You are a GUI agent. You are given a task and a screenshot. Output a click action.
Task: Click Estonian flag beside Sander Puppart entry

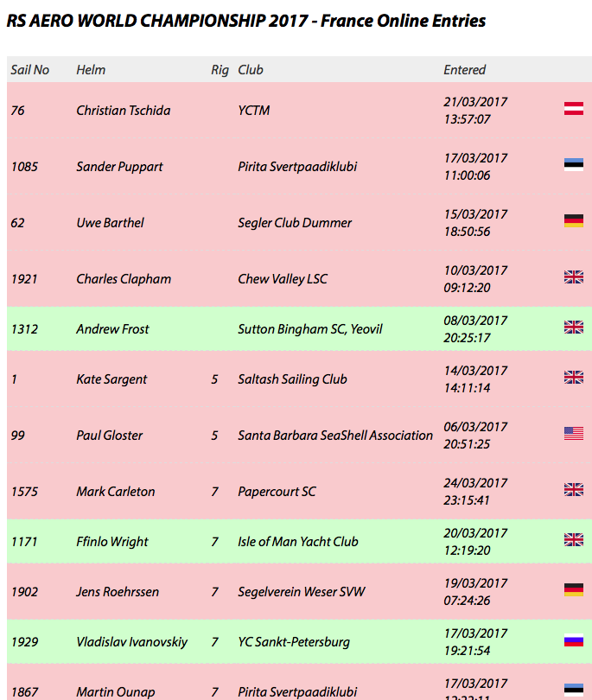(x=573, y=165)
